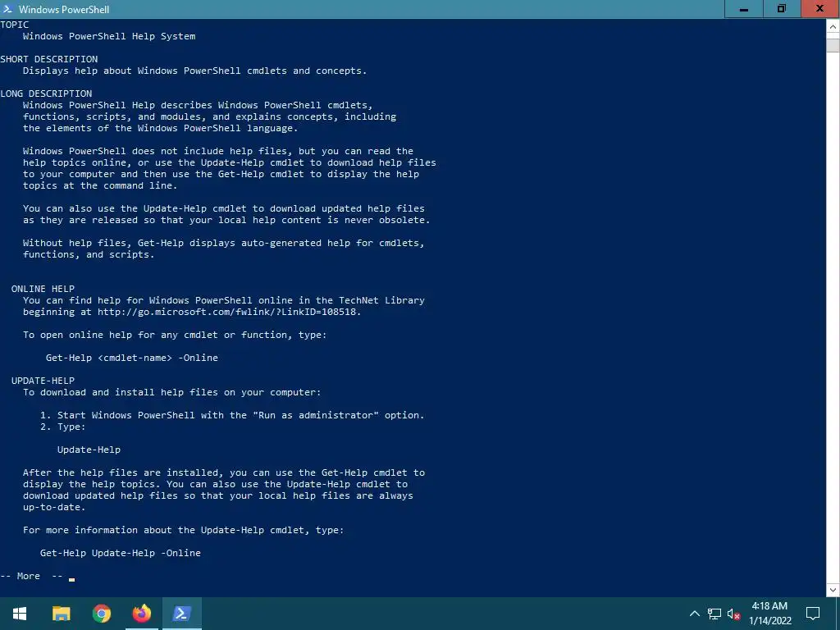The height and width of the screenshot is (630, 840).
Task: Click 'Displays help about Windows PowerShell' line
Action: pyautogui.click(x=195, y=71)
